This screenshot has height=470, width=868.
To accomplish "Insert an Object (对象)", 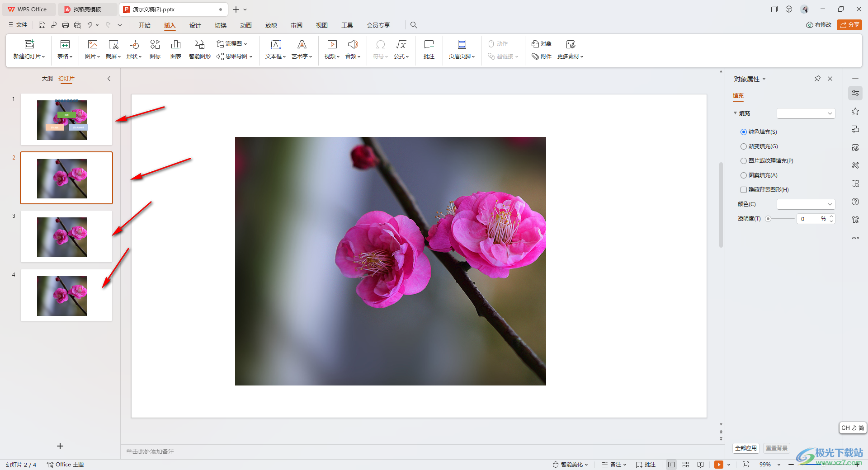I will pos(542,44).
